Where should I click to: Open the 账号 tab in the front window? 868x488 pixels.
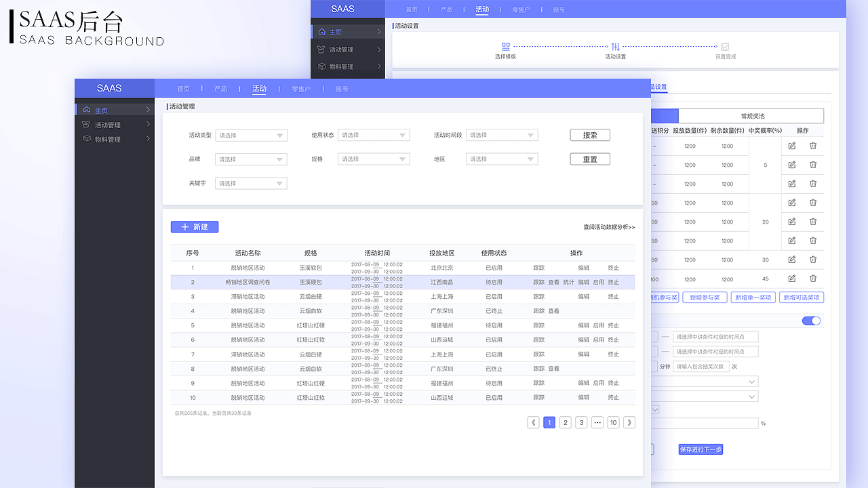342,89
